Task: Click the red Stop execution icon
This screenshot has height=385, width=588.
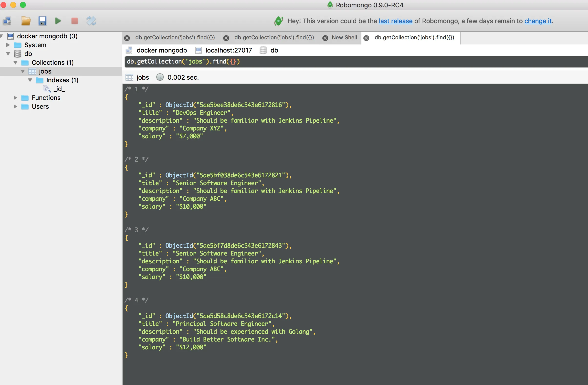Action: [x=75, y=21]
